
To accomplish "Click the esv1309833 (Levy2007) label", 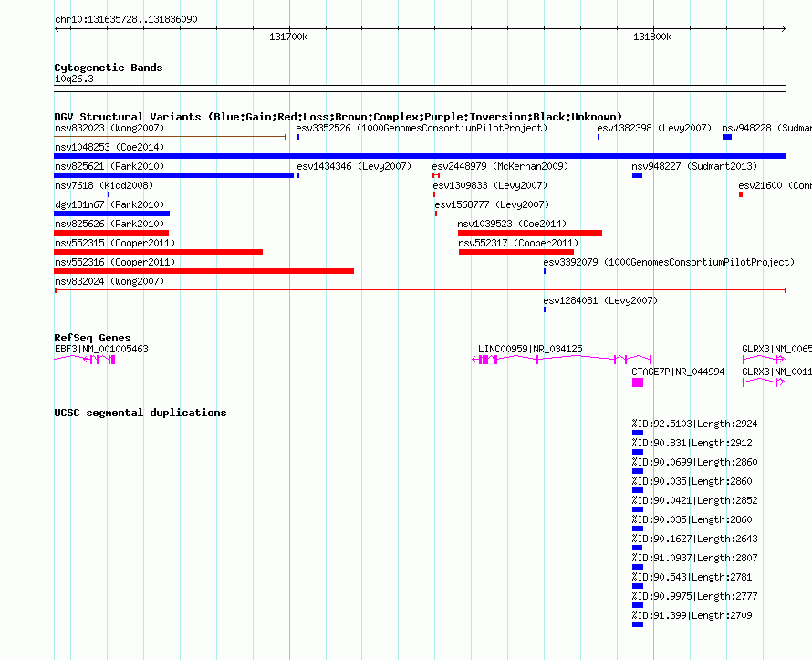I will point(491,185).
